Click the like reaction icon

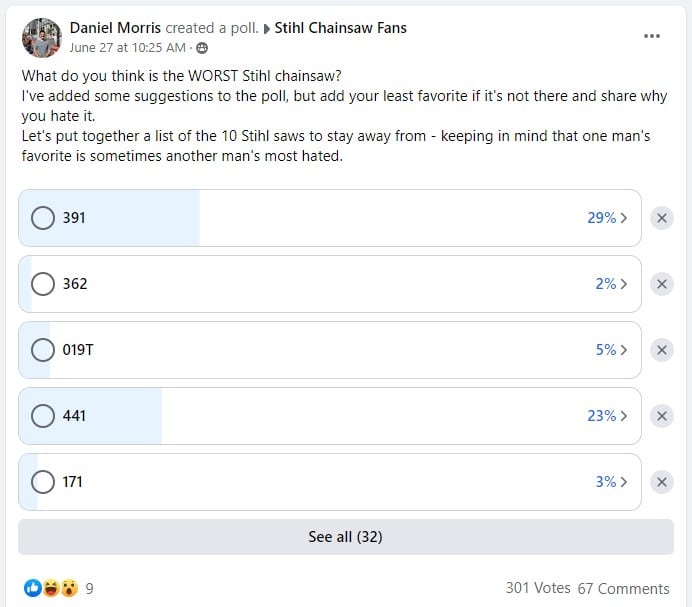click(x=33, y=588)
